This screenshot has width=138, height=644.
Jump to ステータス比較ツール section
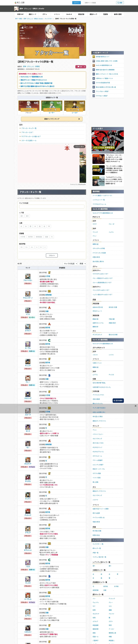click(29, 140)
